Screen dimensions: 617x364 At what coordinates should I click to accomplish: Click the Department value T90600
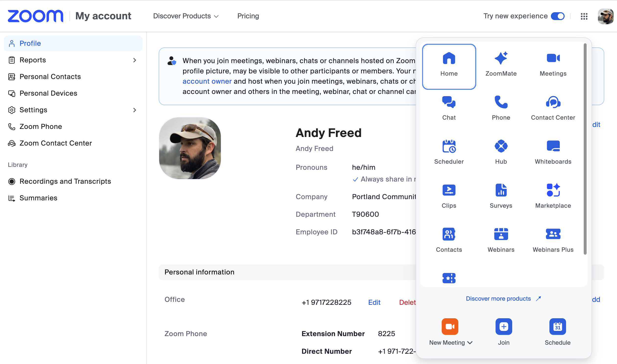pyautogui.click(x=366, y=214)
